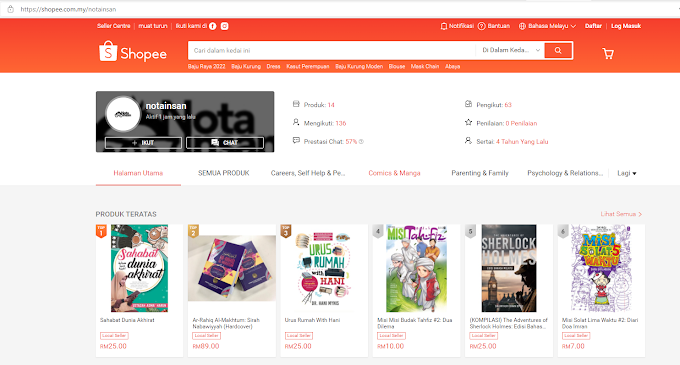Viewport: 680px width, 365px height.
Task: Open Comics & Manga tab
Action: pyautogui.click(x=395, y=173)
